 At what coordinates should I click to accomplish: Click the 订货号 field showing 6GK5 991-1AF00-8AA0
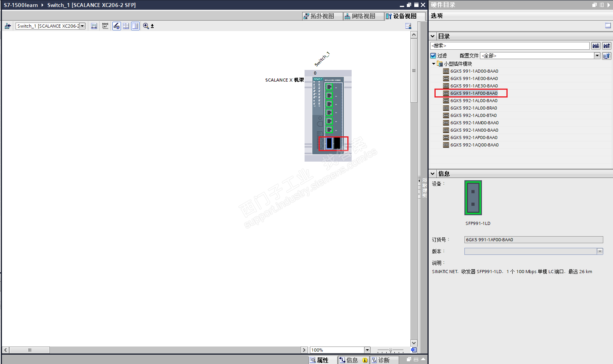[534, 240]
